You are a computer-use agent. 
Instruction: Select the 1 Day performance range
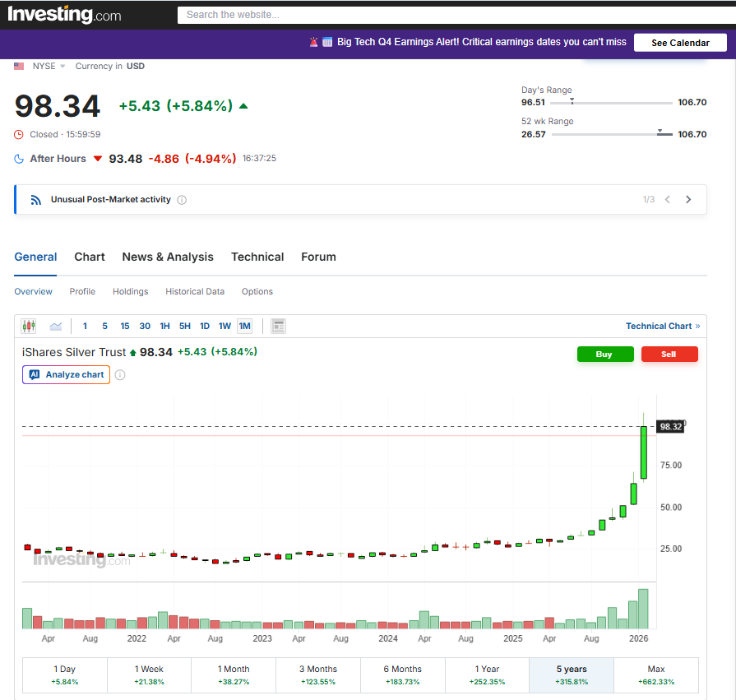(65, 675)
